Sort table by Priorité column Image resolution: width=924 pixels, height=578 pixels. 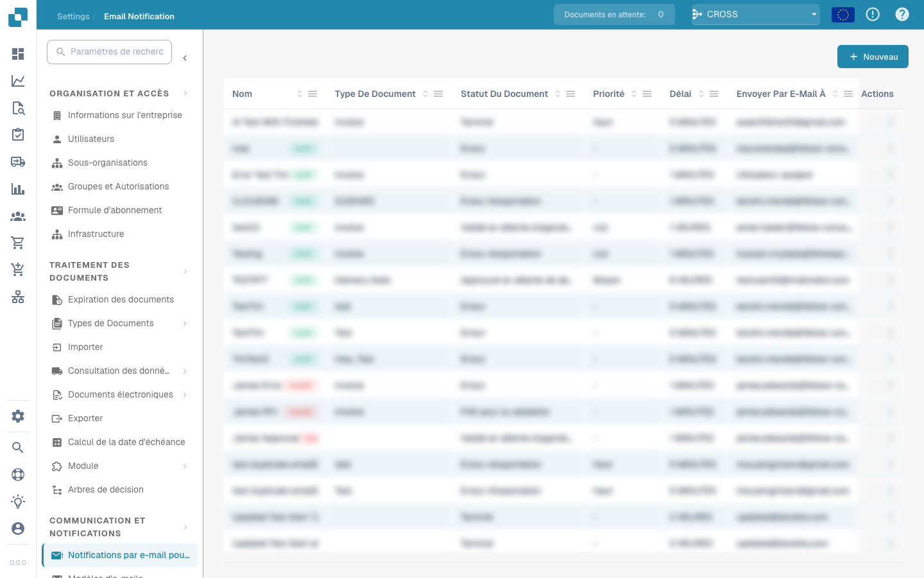(634, 94)
